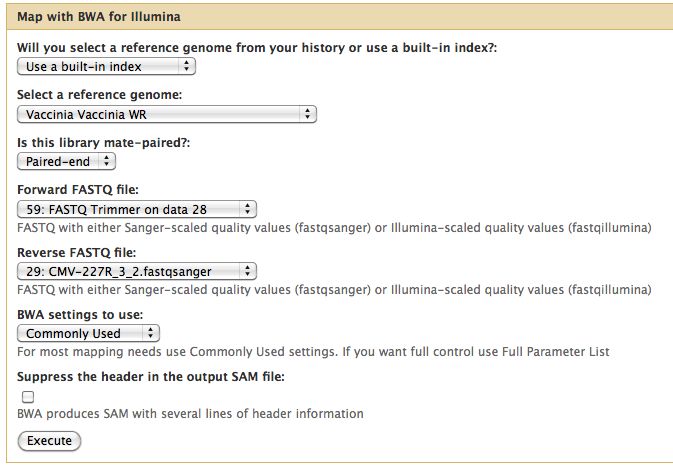
Task: Enable the suppress SAM header checkbox
Action: tap(28, 396)
